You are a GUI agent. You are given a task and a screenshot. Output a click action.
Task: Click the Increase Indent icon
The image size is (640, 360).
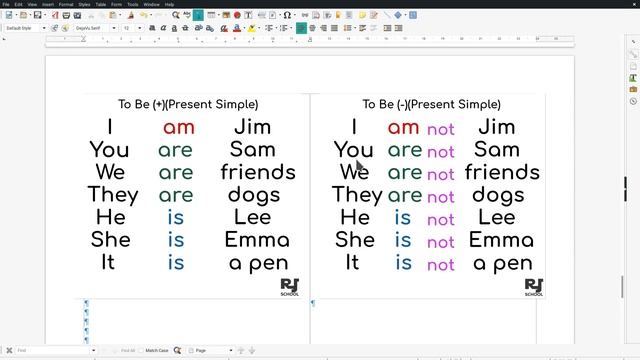point(387,28)
